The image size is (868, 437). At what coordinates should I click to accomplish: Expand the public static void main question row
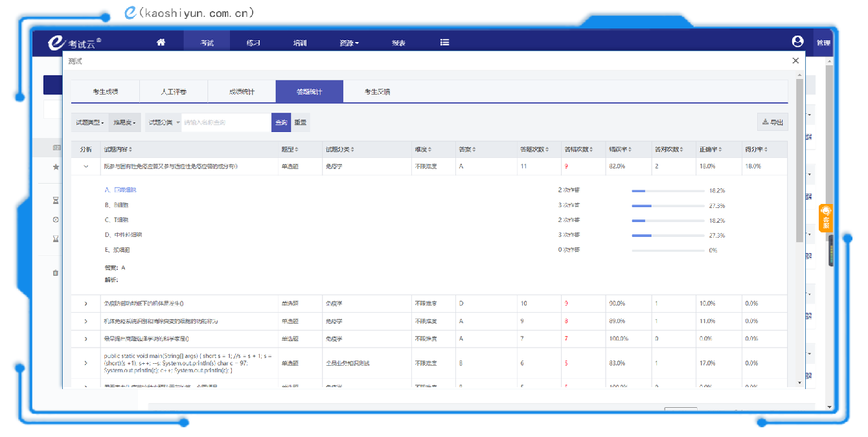(x=86, y=363)
